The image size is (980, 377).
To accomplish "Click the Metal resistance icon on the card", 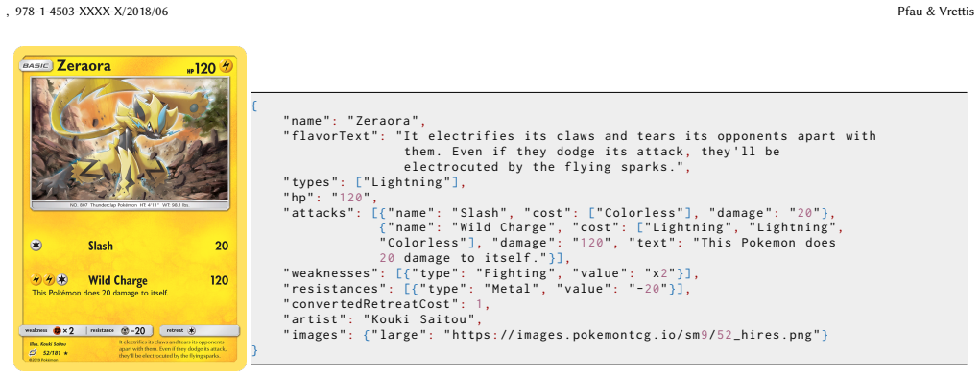I will 124,330.
